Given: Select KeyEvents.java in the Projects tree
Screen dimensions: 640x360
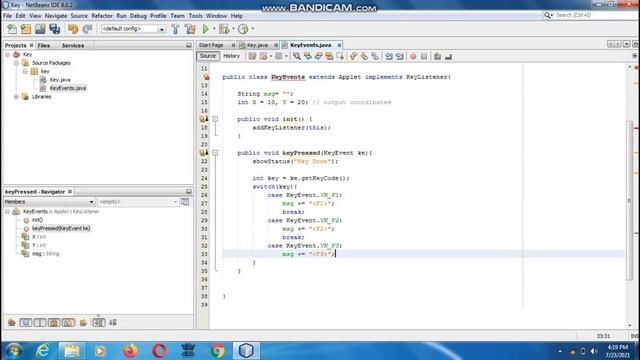Looking at the screenshot, I should (68, 88).
